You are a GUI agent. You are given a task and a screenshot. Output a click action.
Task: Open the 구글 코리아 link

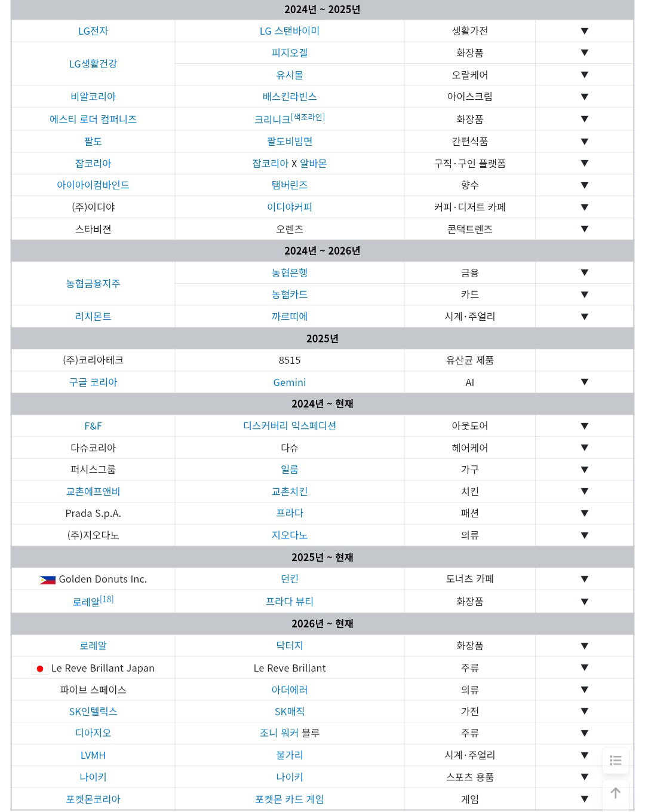coord(93,382)
